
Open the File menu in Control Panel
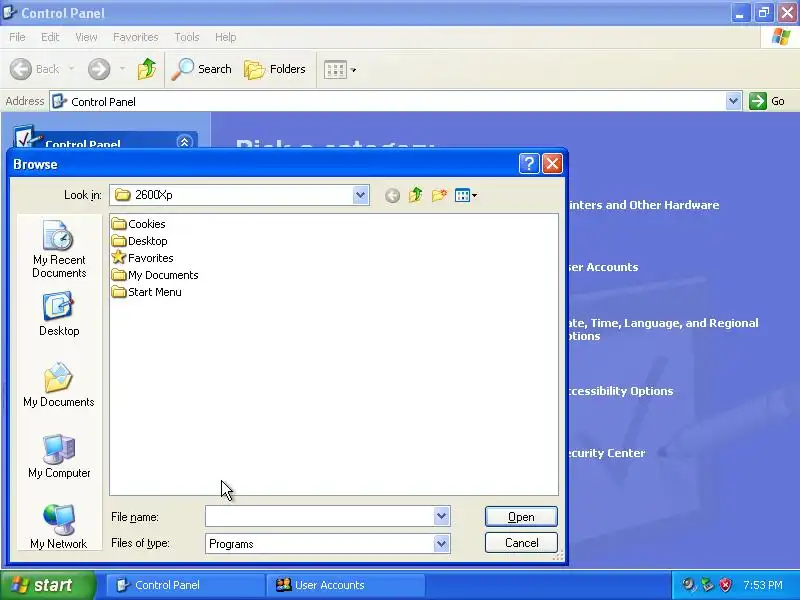point(17,37)
